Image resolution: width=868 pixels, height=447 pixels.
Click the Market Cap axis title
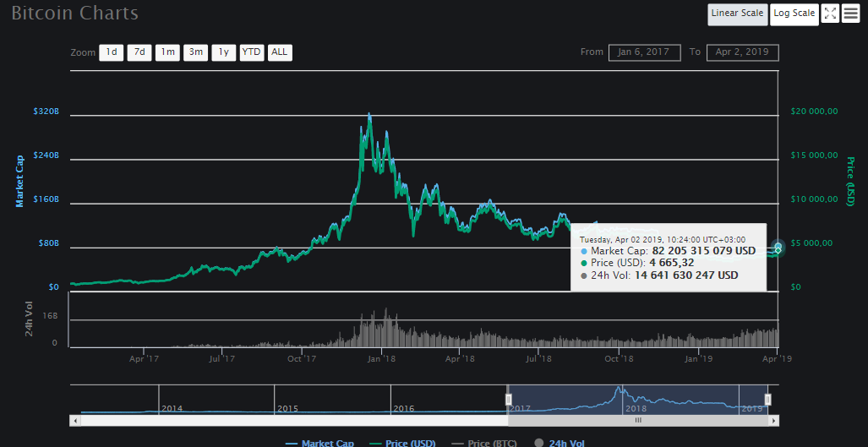coord(20,182)
